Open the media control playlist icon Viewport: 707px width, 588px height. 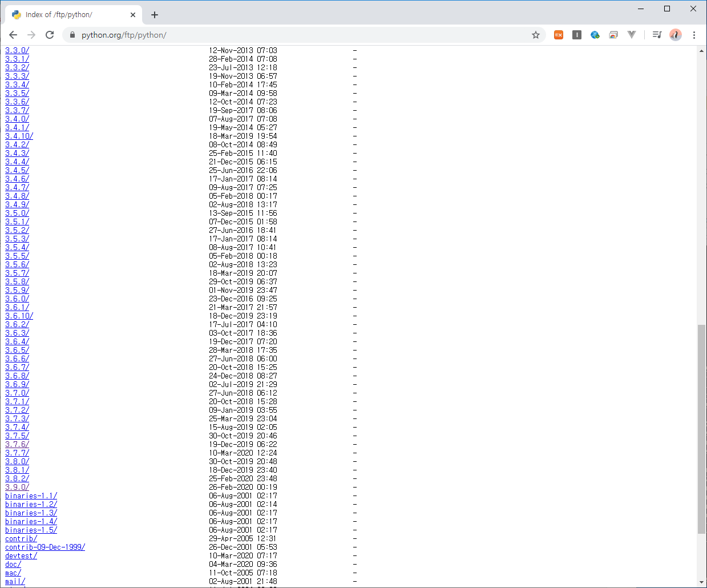tap(657, 35)
